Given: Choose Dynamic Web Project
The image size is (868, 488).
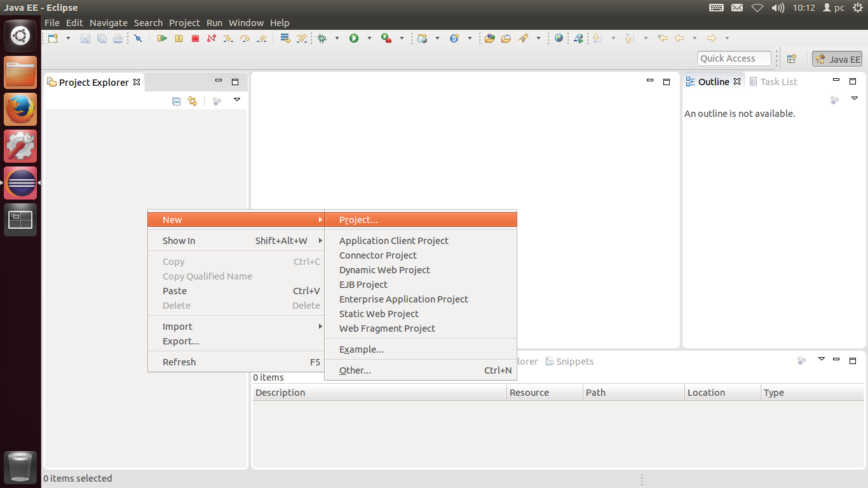Looking at the screenshot, I should click(421, 270).
